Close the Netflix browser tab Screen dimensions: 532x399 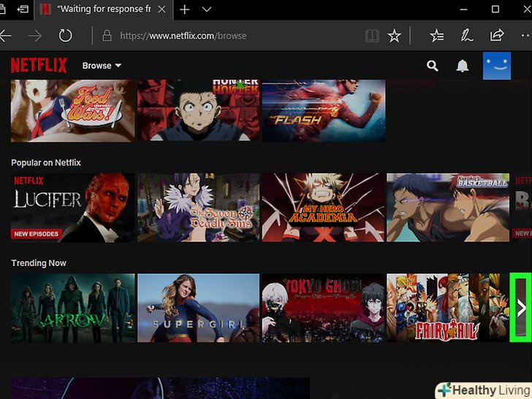[161, 9]
